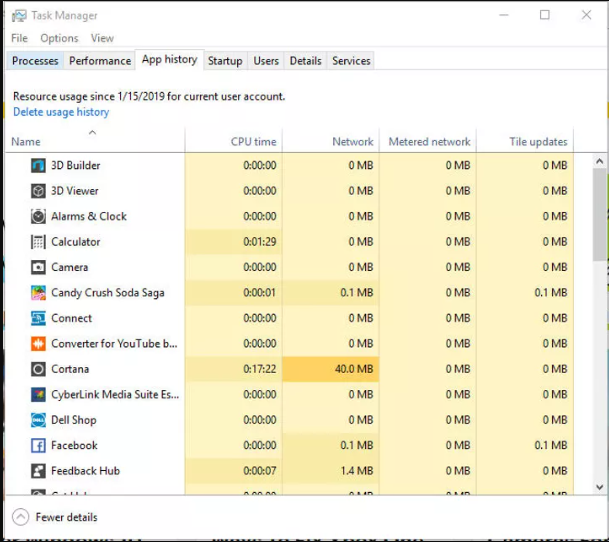Click the Calculator app icon
The image size is (609, 542).
pyautogui.click(x=38, y=242)
